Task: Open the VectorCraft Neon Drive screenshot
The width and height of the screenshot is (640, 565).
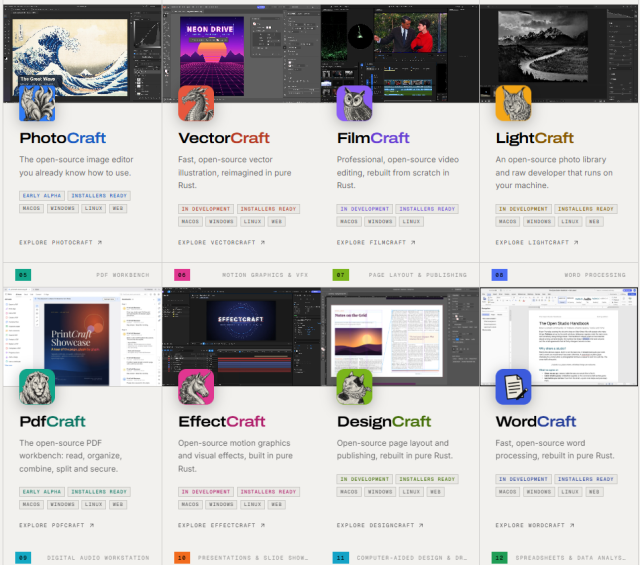Action: point(241,53)
